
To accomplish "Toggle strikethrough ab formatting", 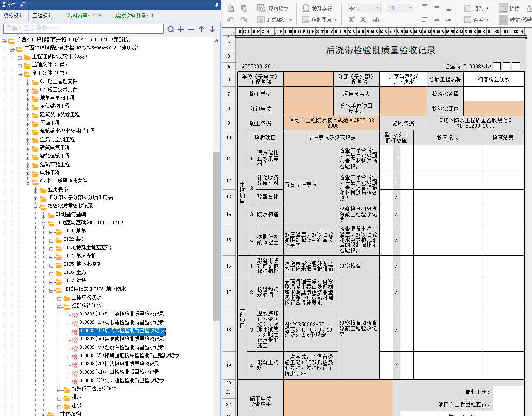I will pyautogui.click(x=376, y=20).
